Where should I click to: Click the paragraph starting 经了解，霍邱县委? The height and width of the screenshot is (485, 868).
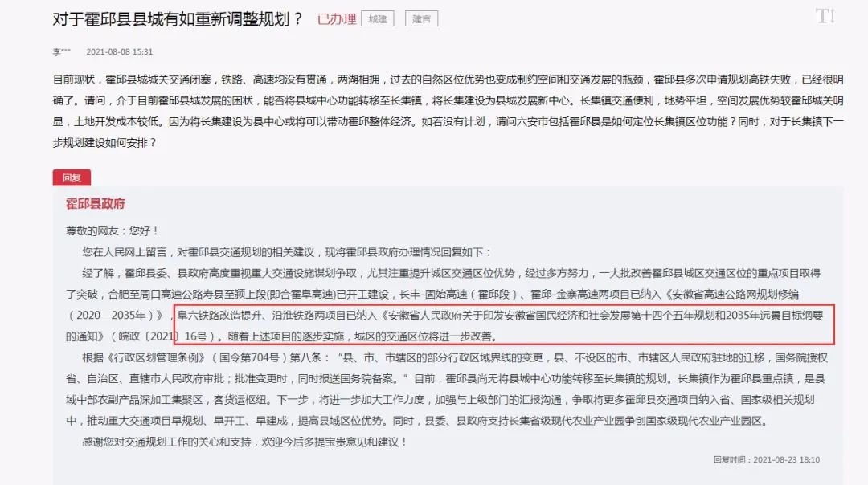(x=444, y=304)
